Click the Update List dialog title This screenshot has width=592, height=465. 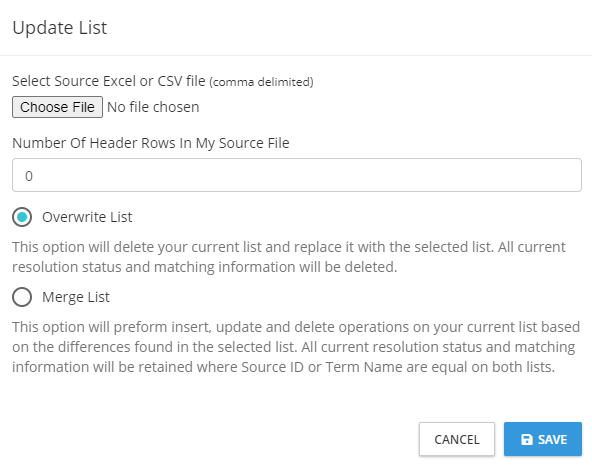[60, 28]
